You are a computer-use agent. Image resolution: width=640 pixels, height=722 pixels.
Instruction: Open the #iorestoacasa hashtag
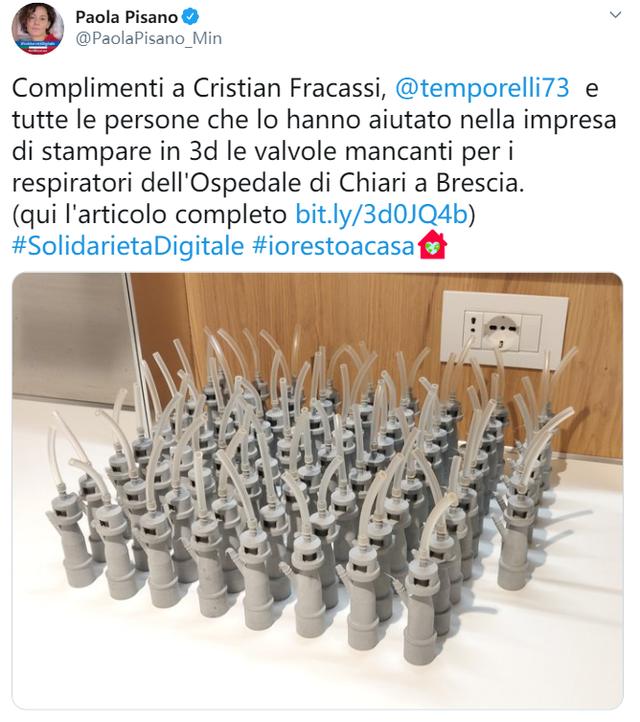coord(333,246)
